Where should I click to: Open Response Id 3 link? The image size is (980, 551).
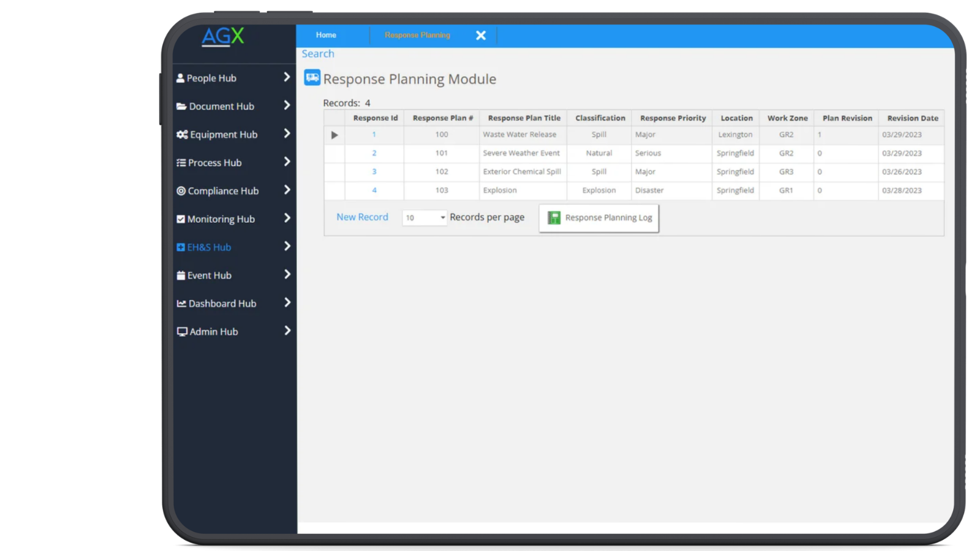pyautogui.click(x=374, y=171)
